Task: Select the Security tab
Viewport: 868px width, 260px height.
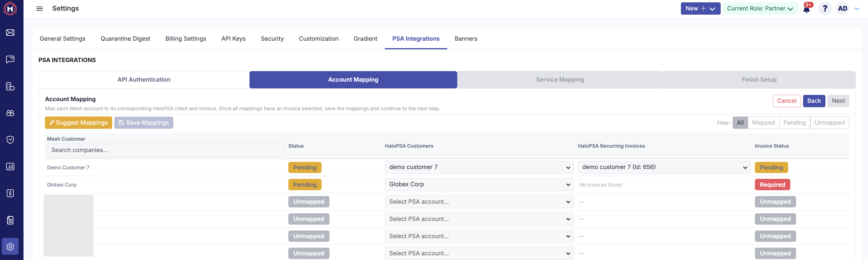Action: tap(272, 39)
